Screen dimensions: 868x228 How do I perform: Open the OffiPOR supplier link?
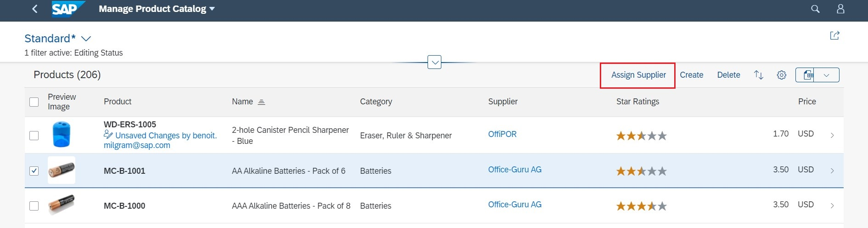click(502, 134)
